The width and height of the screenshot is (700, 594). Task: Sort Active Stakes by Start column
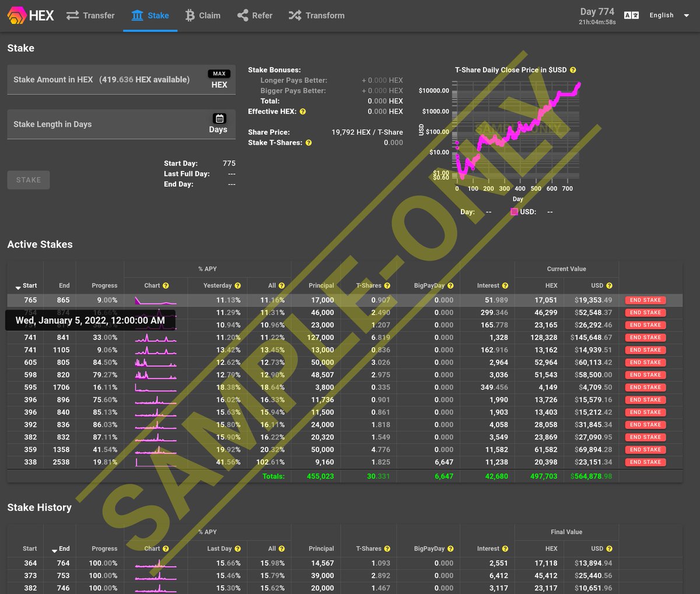tap(26, 286)
